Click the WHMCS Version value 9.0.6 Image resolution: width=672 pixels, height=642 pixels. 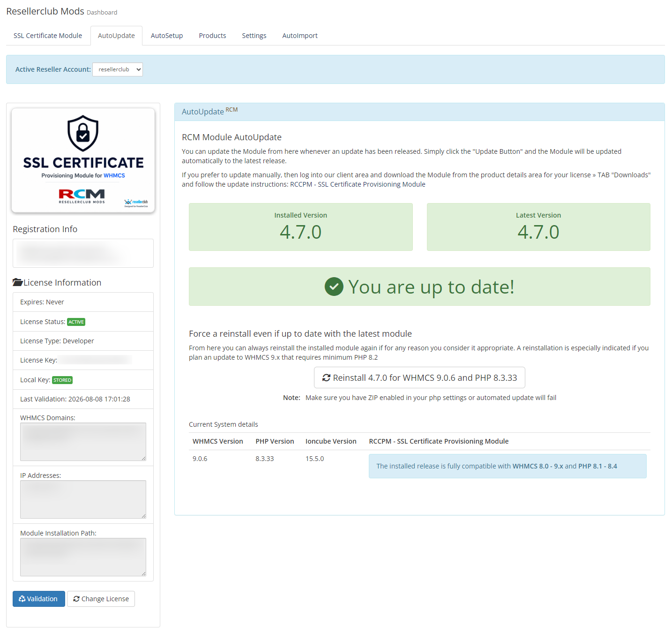click(200, 459)
